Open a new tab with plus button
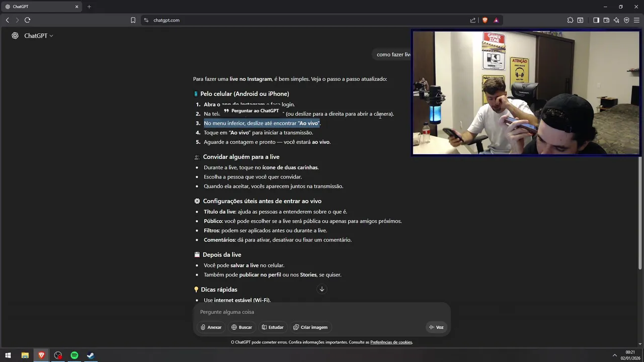 89,7
